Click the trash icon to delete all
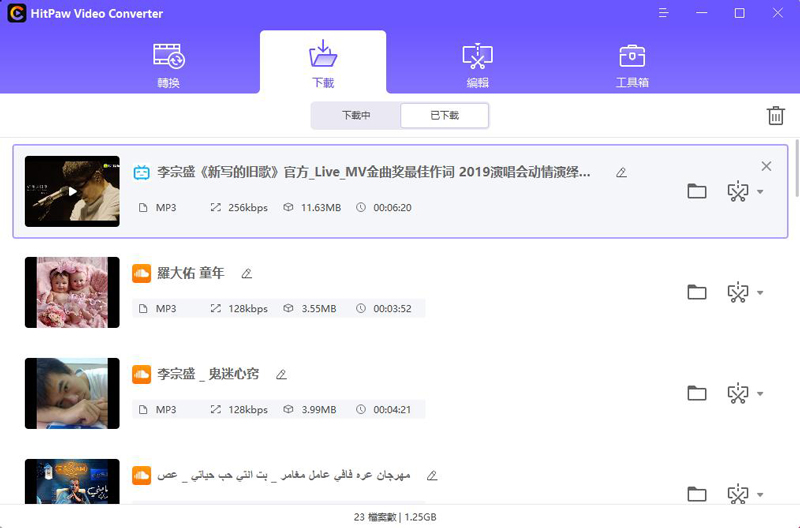 point(776,116)
